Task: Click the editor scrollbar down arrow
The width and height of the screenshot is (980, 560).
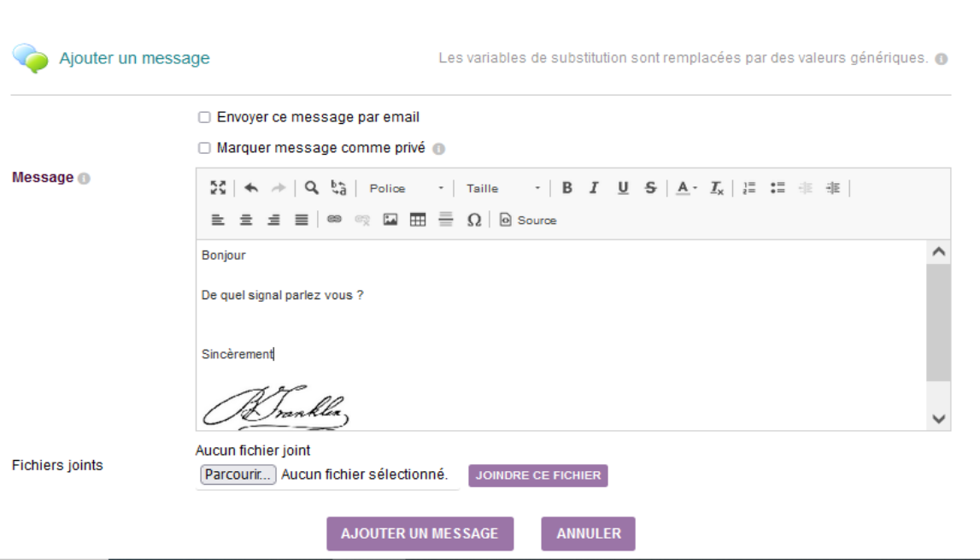Action: pos(938,419)
